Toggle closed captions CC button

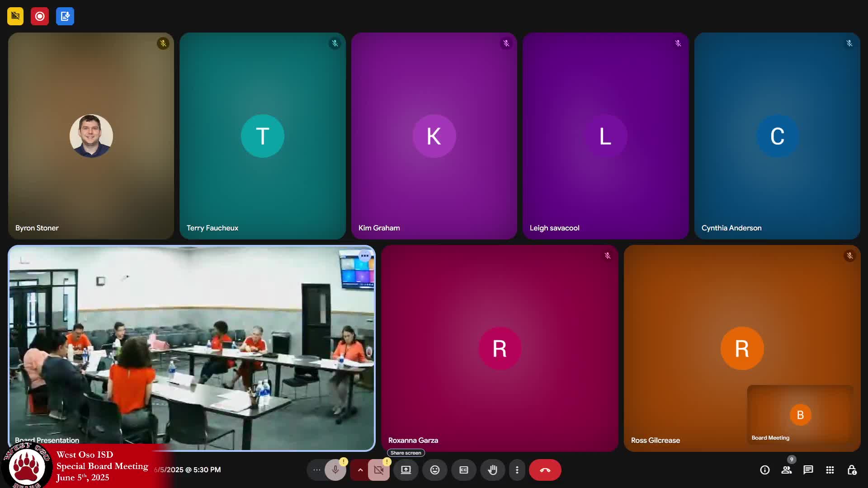pyautogui.click(x=463, y=470)
